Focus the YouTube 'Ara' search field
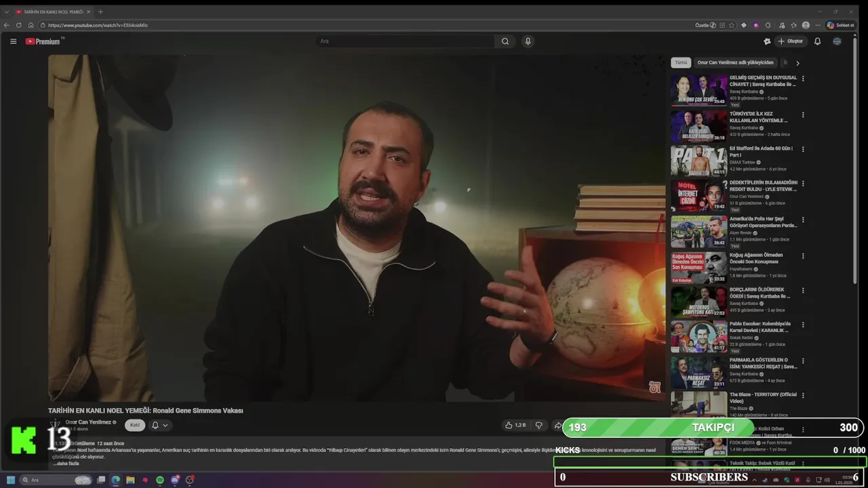This screenshot has width=868, height=488. click(x=406, y=41)
